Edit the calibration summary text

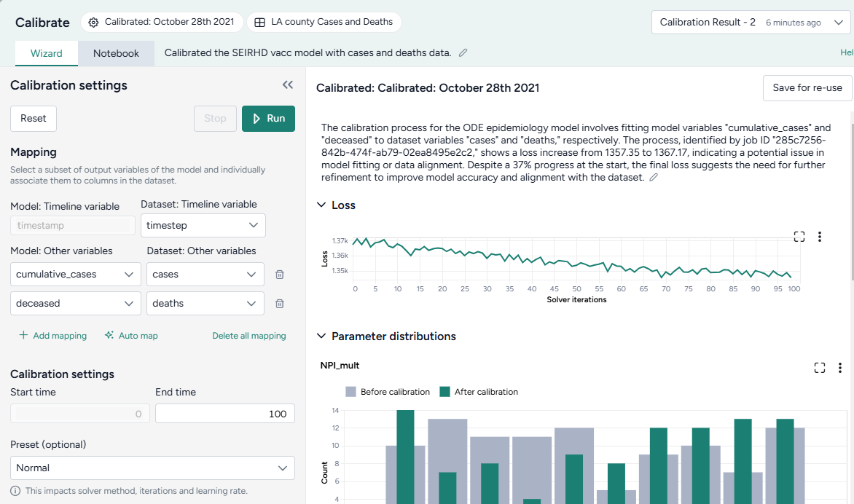654,178
